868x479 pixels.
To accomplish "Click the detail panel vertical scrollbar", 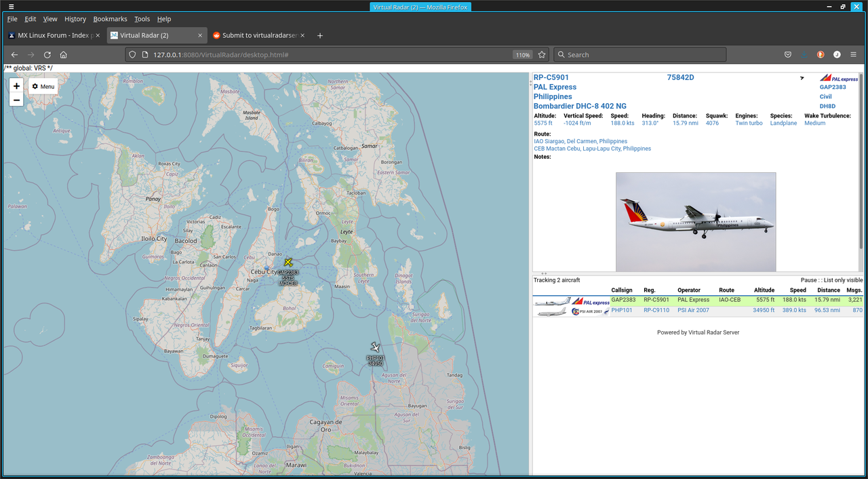I will [862, 161].
